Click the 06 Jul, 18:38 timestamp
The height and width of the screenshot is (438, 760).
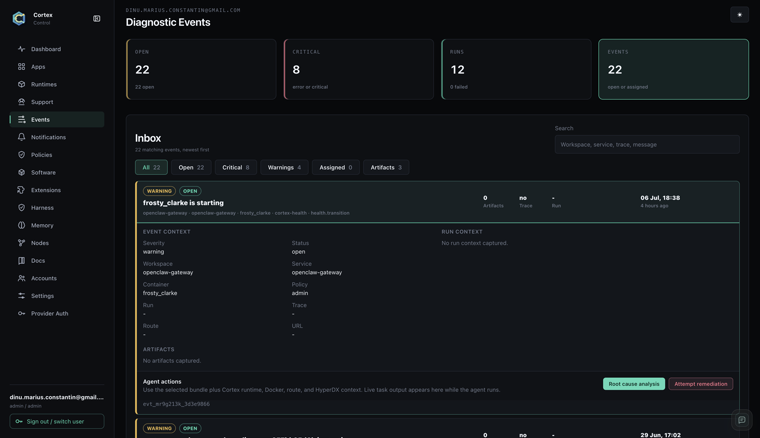click(x=660, y=198)
